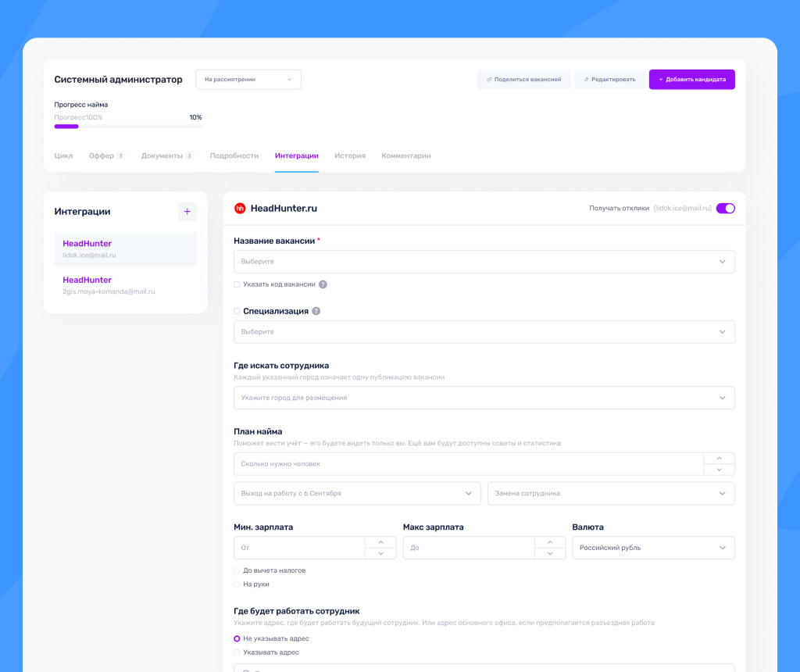Click the HeadHunter.ru form heading

pyautogui.click(x=284, y=208)
